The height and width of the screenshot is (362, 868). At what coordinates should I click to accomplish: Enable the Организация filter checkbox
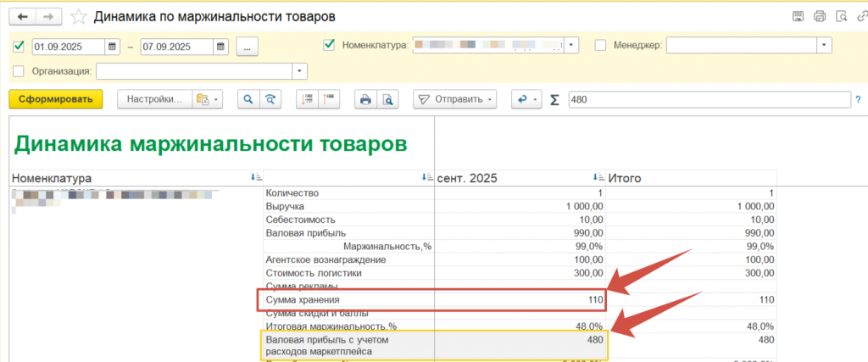click(20, 71)
